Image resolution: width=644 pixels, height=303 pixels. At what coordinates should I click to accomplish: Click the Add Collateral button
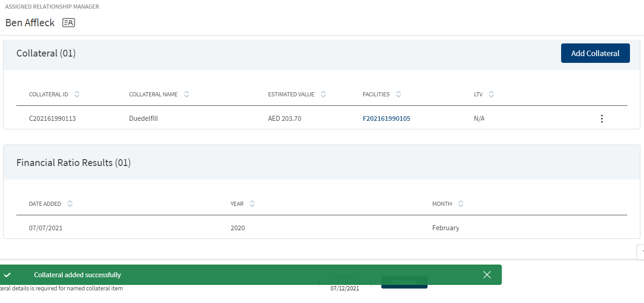click(x=595, y=53)
